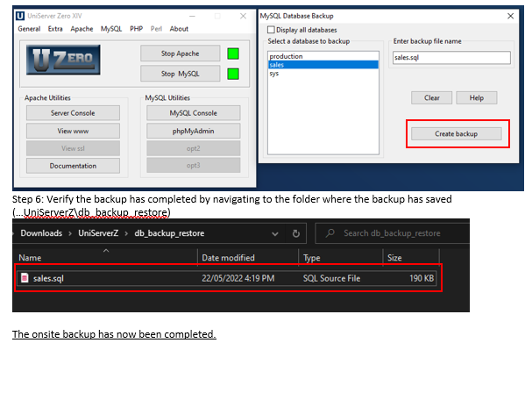Click the View www button
Viewport: 532px width, 393px height.
tap(73, 131)
